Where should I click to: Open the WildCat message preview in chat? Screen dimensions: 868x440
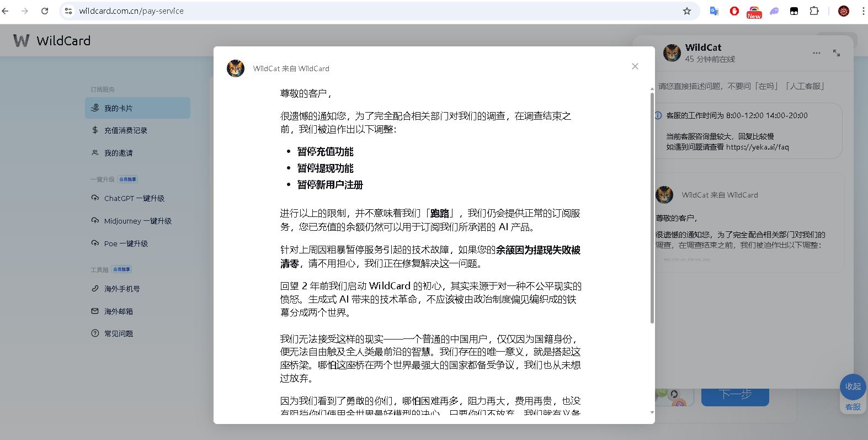(749, 222)
